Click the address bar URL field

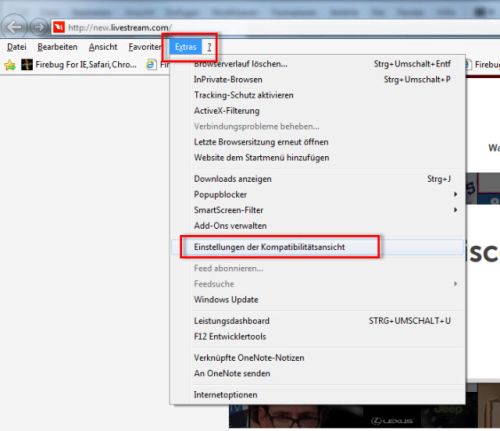click(x=267, y=27)
